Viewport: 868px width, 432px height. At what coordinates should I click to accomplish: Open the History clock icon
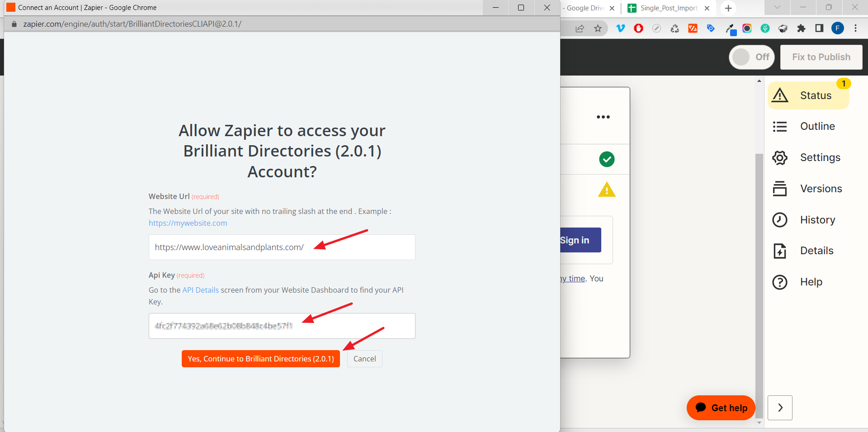[780, 220]
